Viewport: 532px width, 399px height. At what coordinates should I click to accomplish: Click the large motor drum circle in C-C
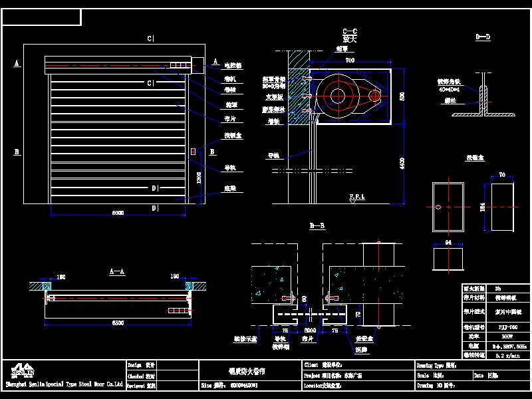pyautogui.click(x=338, y=96)
